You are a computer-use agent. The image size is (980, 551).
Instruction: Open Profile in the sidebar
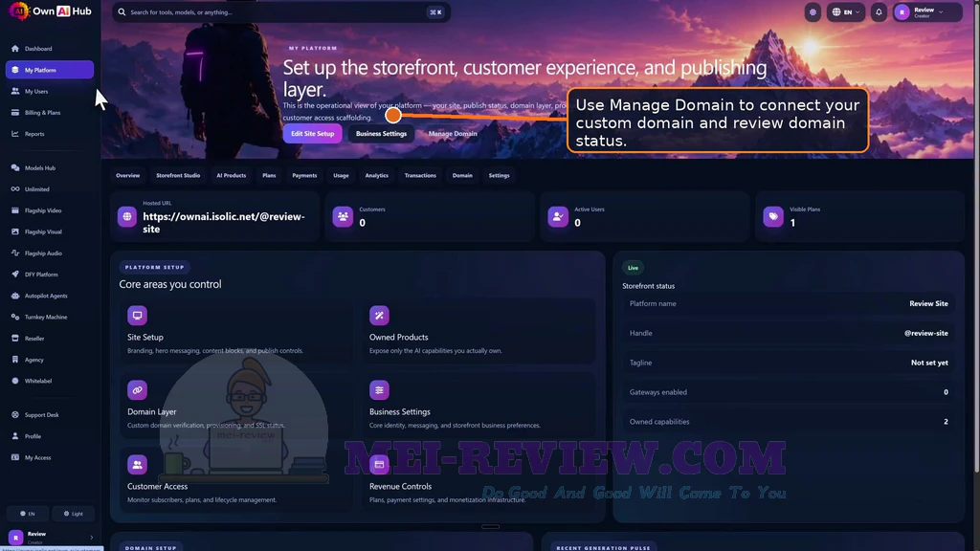[x=50, y=436]
